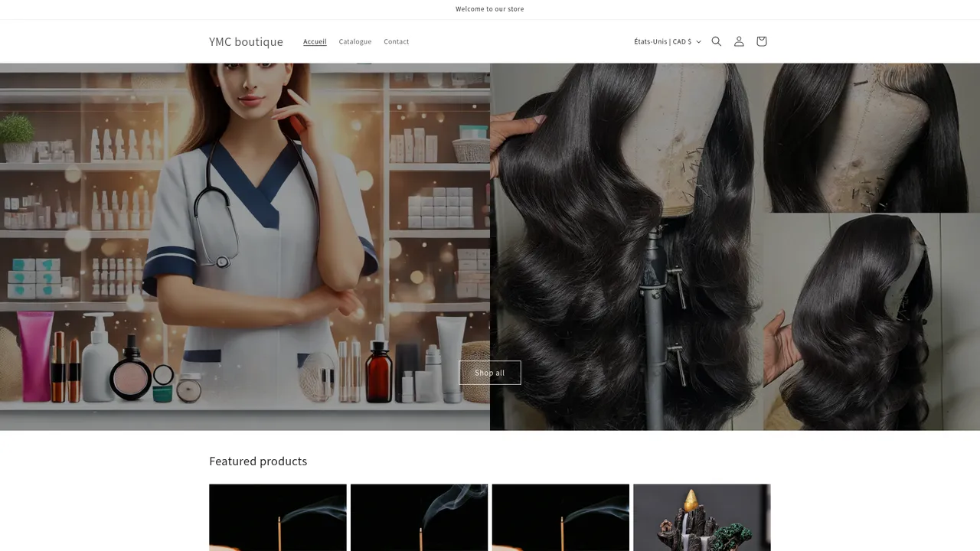Open the incense burner waterfall product thumbnail

pyautogui.click(x=702, y=517)
